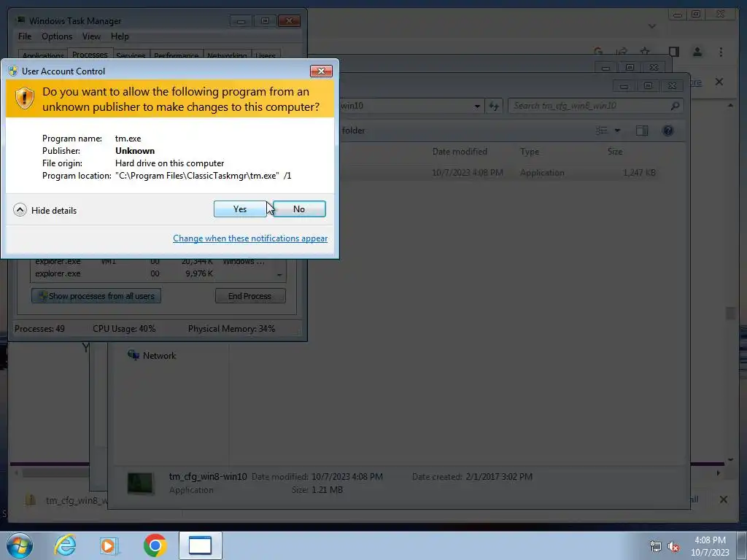747x560 pixels.
Task: Click Chrome tab search chevron
Action: (x=652, y=26)
